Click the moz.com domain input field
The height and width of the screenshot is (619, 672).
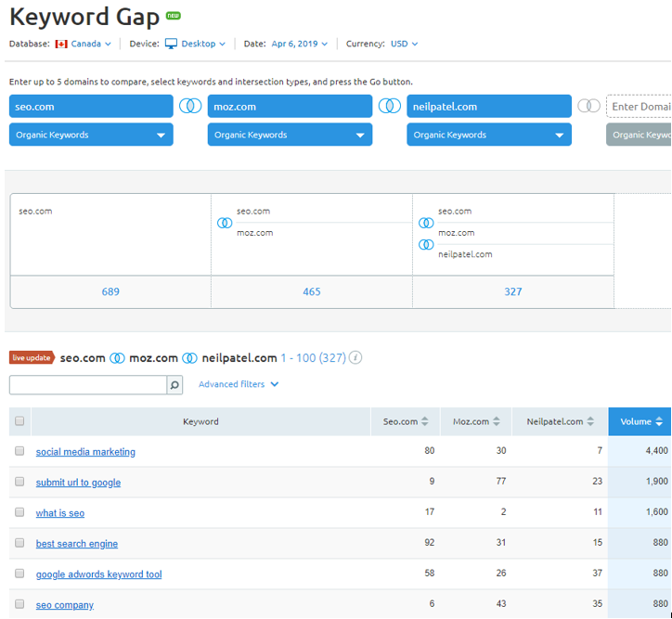tap(291, 106)
